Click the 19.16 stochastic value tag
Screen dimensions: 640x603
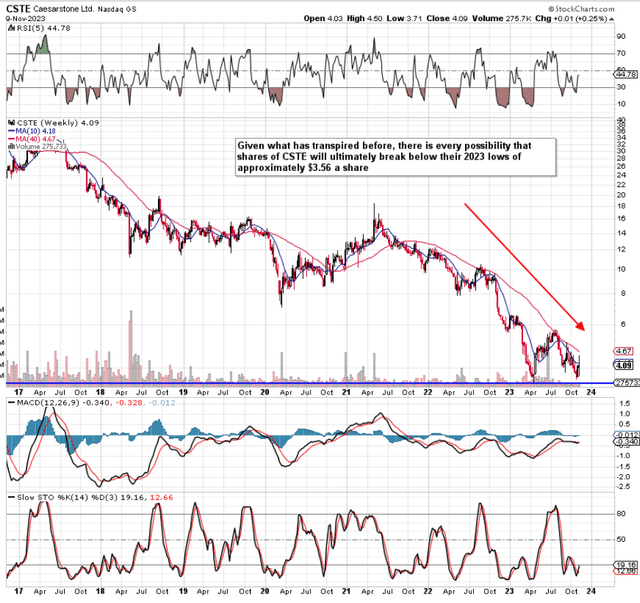point(624,565)
